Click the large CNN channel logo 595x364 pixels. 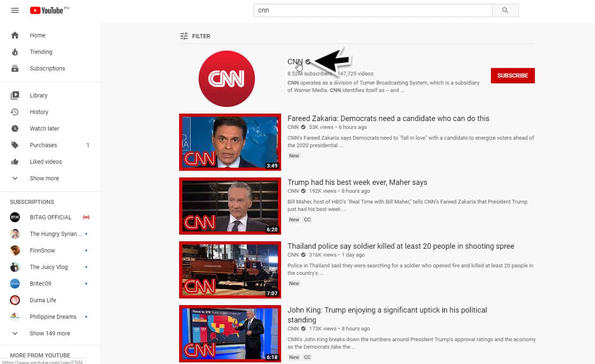click(x=227, y=79)
